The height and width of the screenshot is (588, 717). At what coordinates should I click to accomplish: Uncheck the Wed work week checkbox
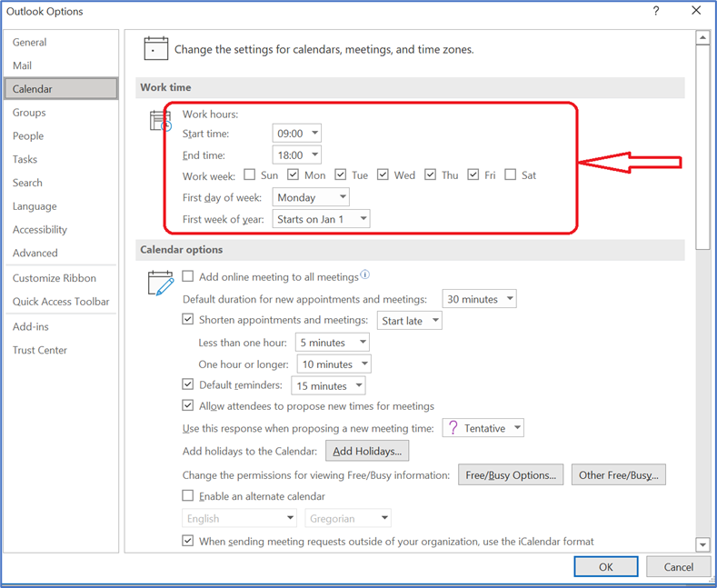(383, 174)
